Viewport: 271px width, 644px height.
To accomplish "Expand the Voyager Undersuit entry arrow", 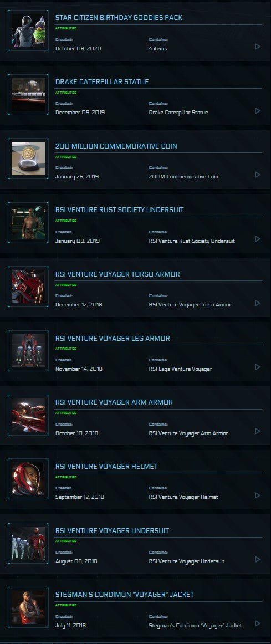I will click(x=258, y=559).
